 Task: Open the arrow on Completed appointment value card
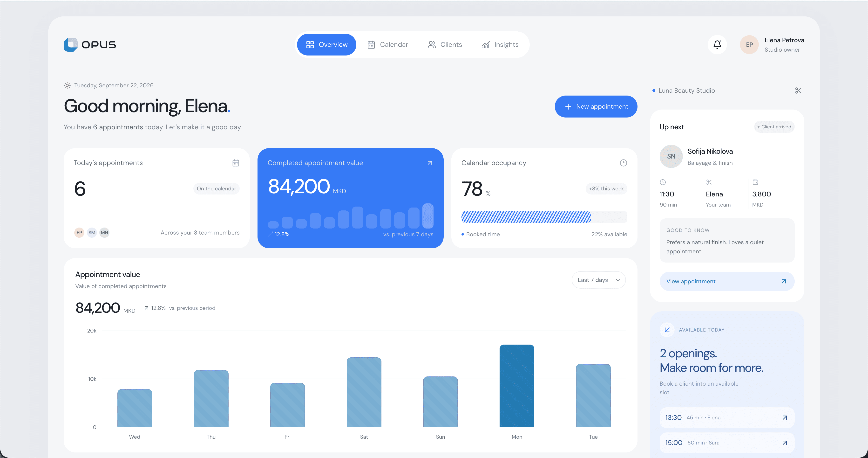pos(429,163)
